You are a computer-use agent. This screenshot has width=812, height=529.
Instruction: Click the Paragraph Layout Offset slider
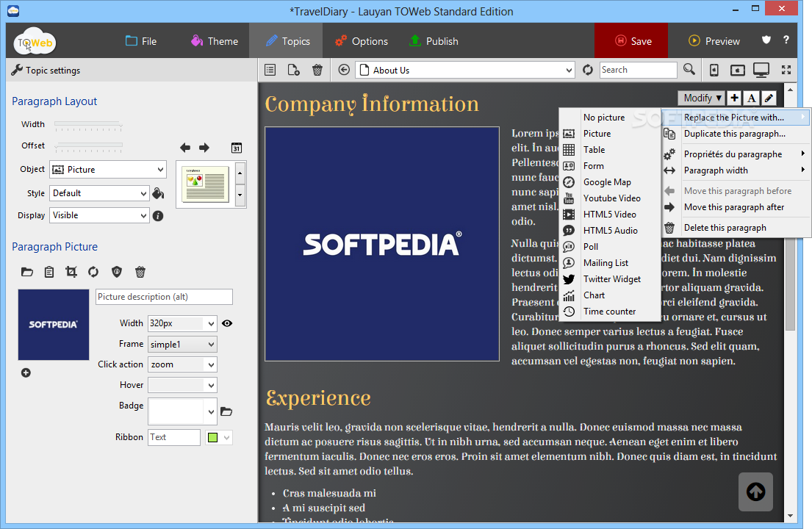tap(89, 146)
